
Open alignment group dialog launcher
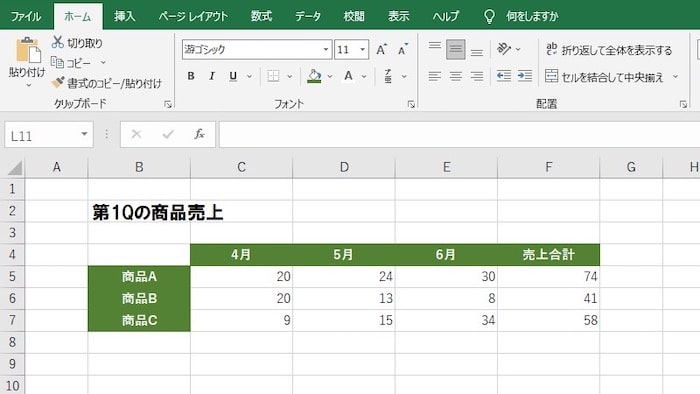[x=683, y=104]
